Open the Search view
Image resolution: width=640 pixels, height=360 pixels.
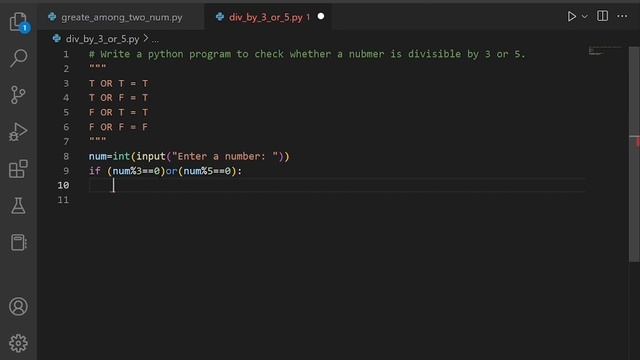click(x=18, y=58)
